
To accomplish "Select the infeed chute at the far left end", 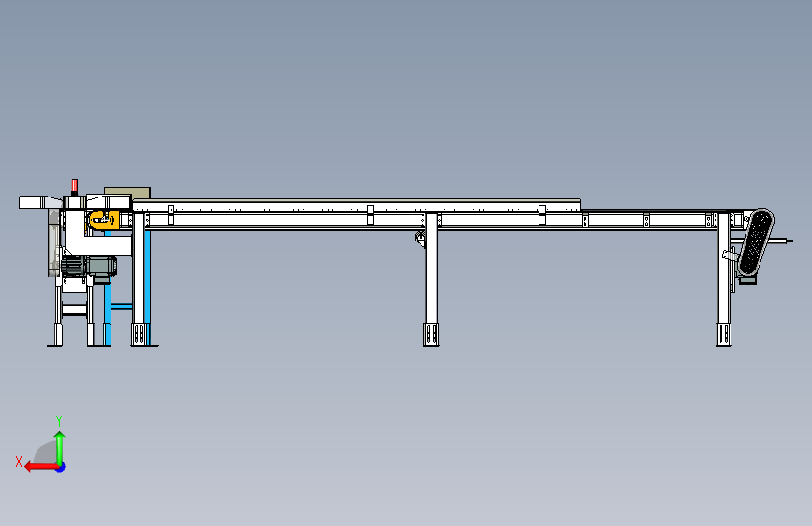I will 40,202.
